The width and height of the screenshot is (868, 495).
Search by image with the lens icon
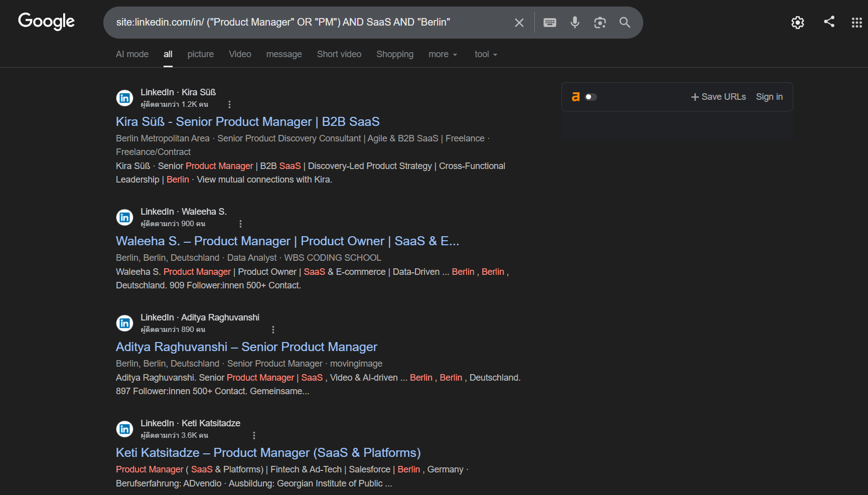coord(600,23)
